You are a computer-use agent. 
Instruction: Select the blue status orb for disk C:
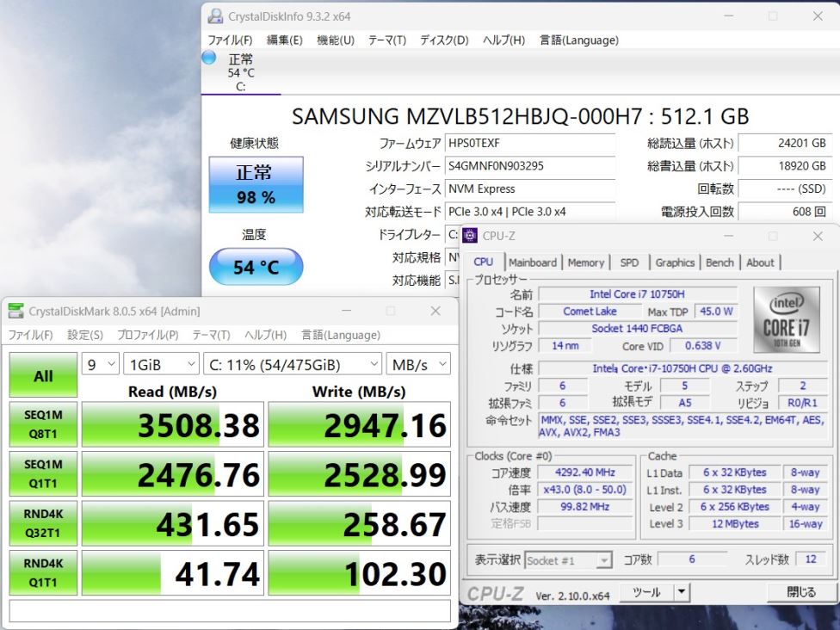(209, 58)
